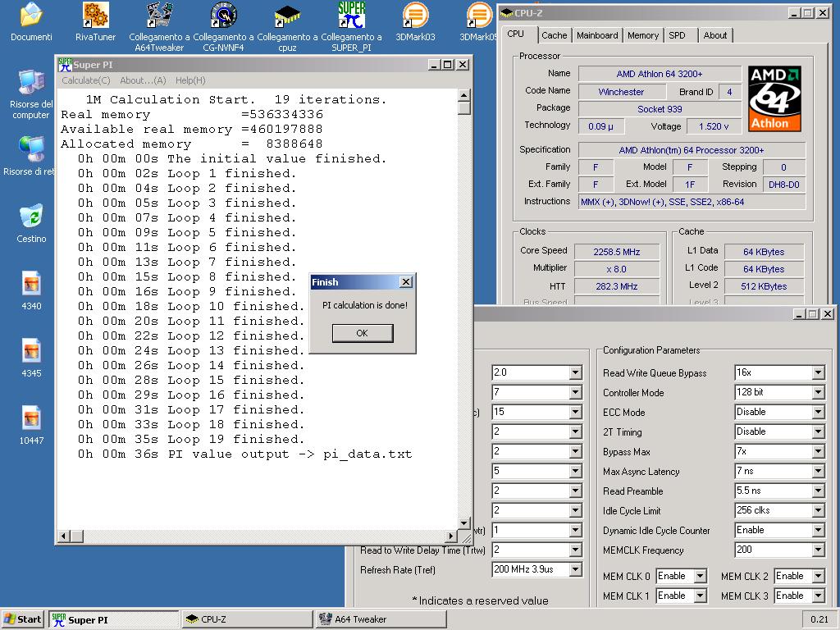Switch to the Mainboard tab in CPU-Z
Image resolution: width=840 pixels, height=630 pixels.
[x=597, y=35]
